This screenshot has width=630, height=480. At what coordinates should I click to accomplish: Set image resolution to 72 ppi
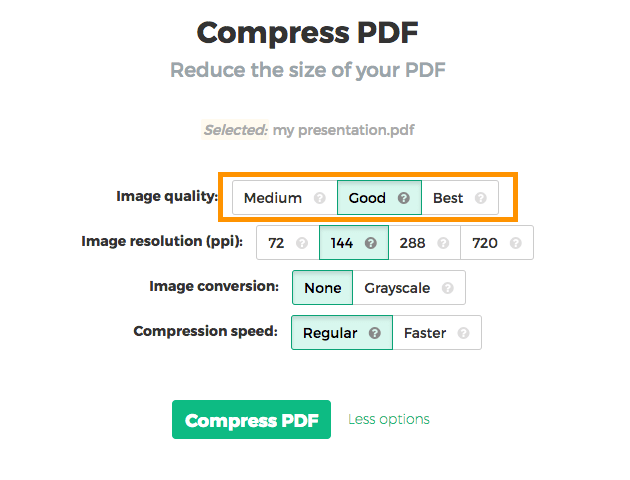coord(277,243)
